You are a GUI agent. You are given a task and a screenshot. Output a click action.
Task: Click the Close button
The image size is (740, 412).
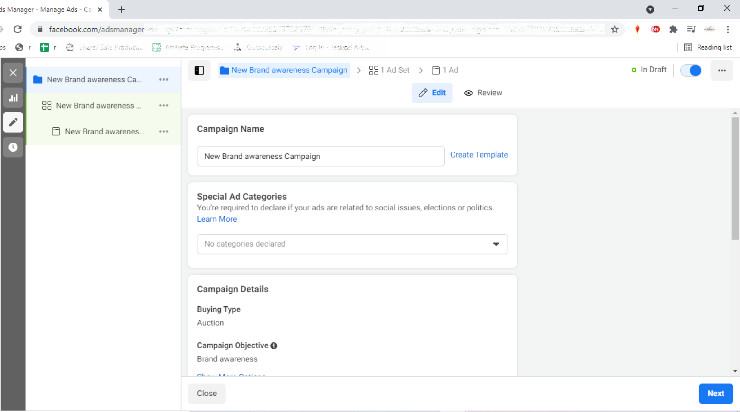[x=207, y=393]
